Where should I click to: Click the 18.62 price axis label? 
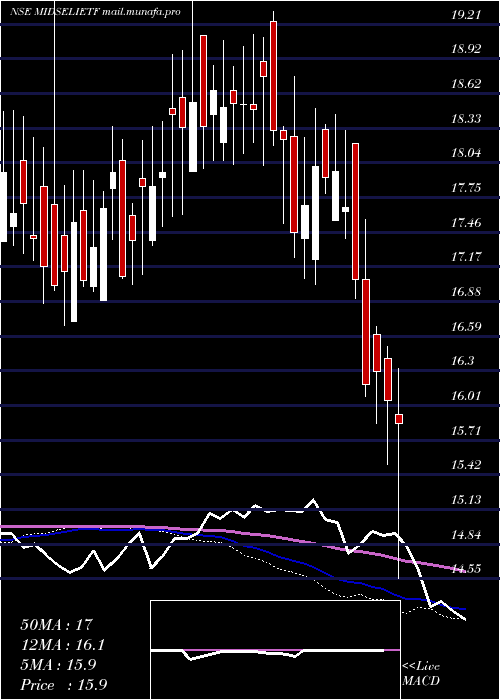coord(466,83)
